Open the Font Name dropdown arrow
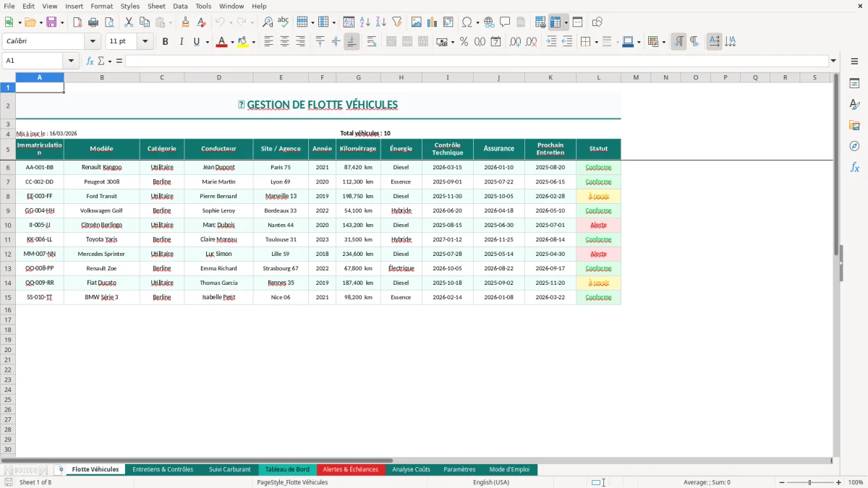This screenshot has height=488, width=868. click(x=93, y=42)
